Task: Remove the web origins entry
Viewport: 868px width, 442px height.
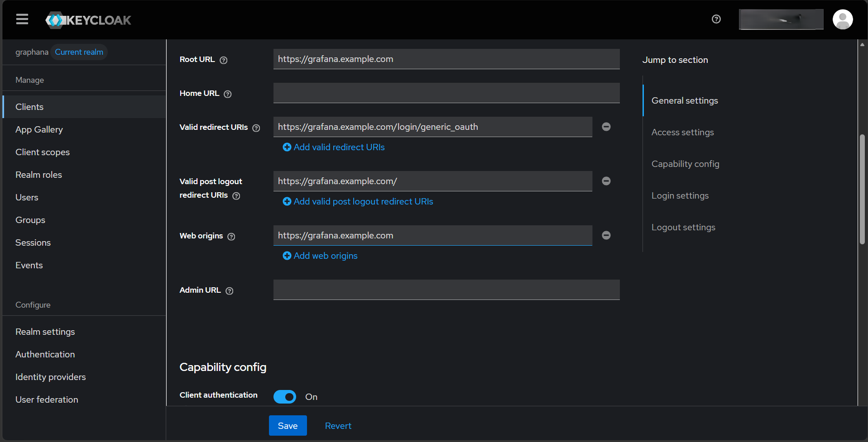Action: (606, 235)
